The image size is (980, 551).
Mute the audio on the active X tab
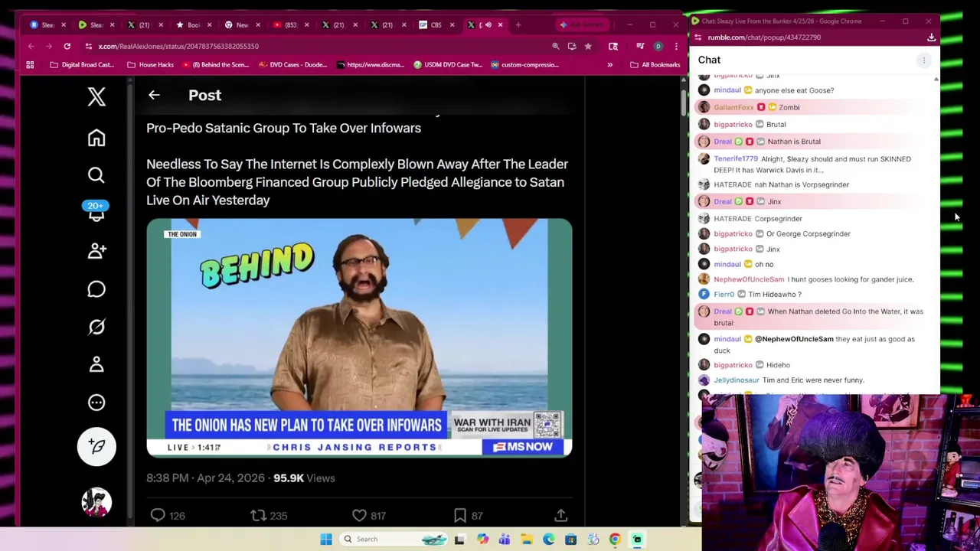click(x=488, y=24)
